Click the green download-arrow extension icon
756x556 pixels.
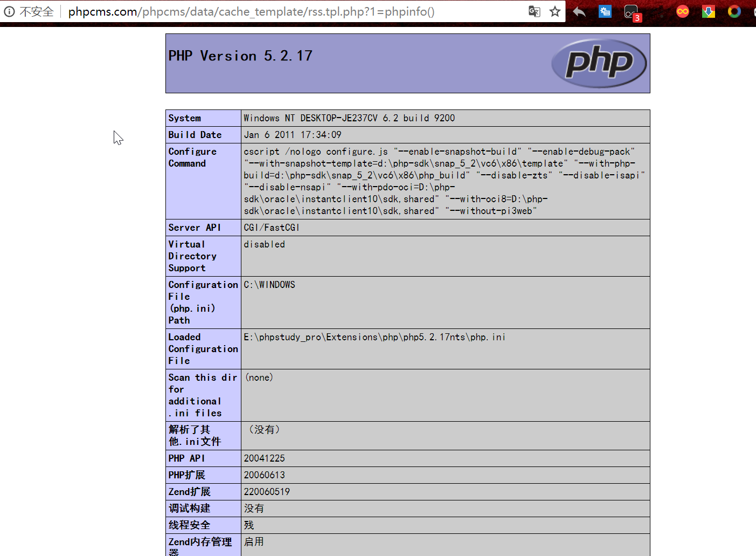coord(708,11)
